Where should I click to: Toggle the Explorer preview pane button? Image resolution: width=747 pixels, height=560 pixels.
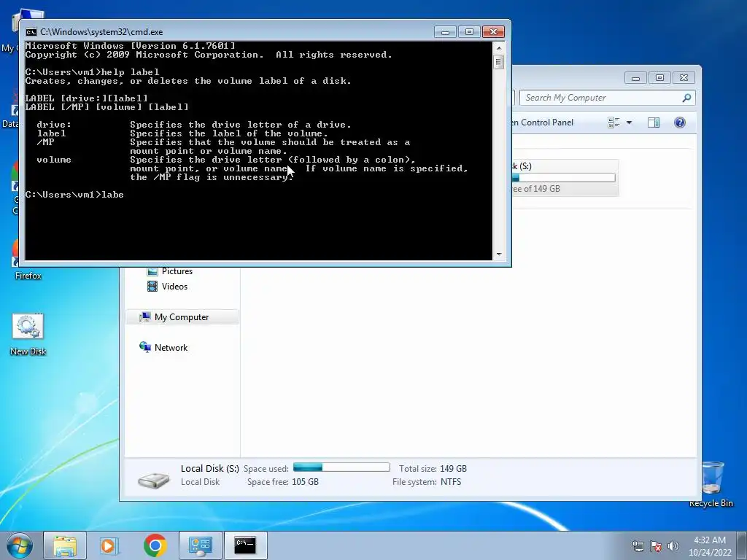[654, 122]
